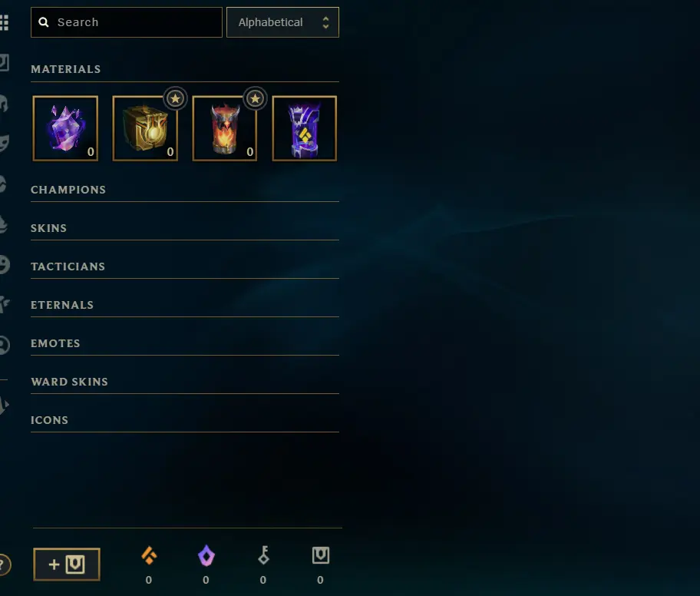Expand the Champions section

coord(185,190)
